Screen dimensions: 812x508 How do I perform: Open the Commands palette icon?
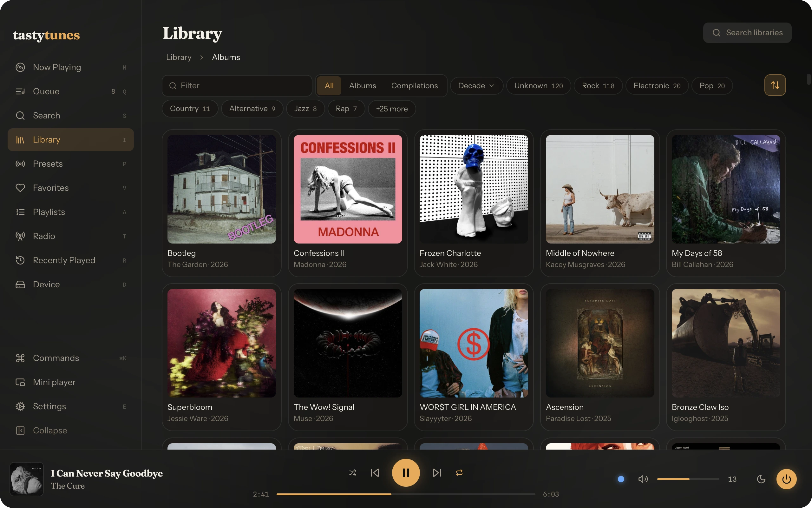(x=20, y=358)
